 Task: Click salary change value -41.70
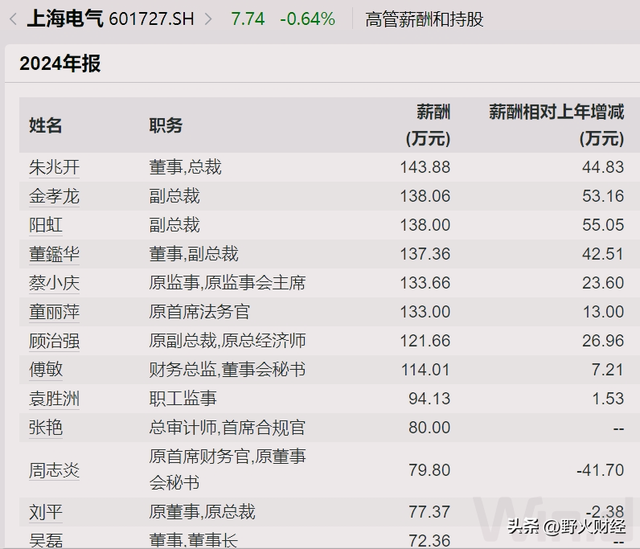click(x=600, y=470)
